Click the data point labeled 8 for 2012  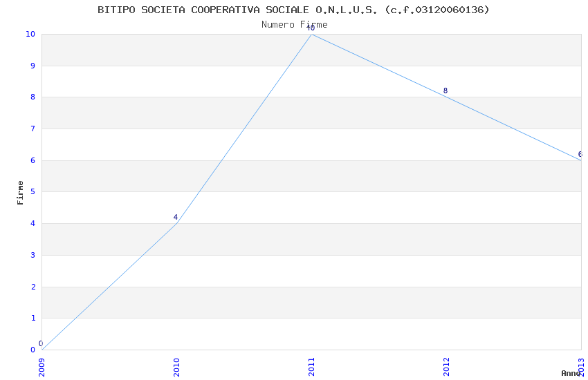445,91
